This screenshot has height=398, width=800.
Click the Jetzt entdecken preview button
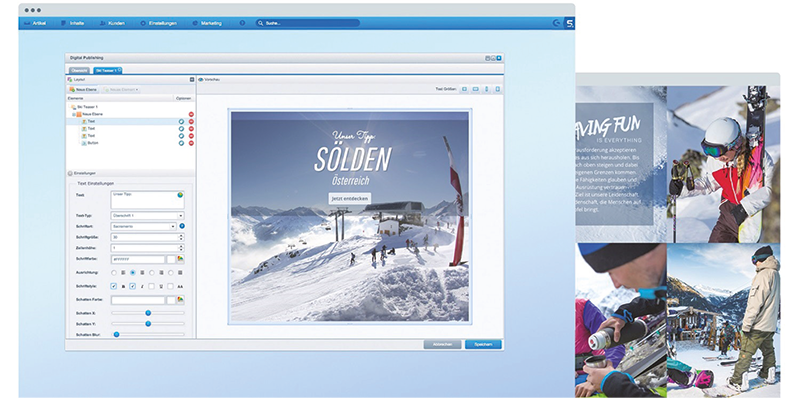pyautogui.click(x=349, y=198)
